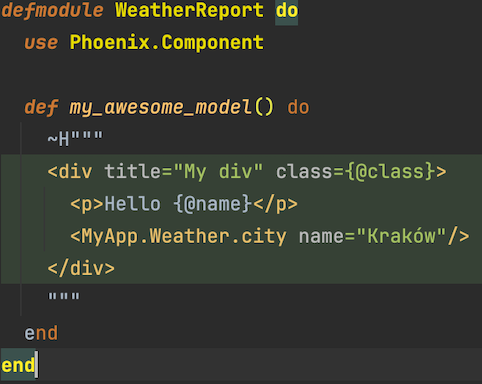The height and width of the screenshot is (384, 482).
Task: Click the 'def' keyword
Action: tap(41, 107)
